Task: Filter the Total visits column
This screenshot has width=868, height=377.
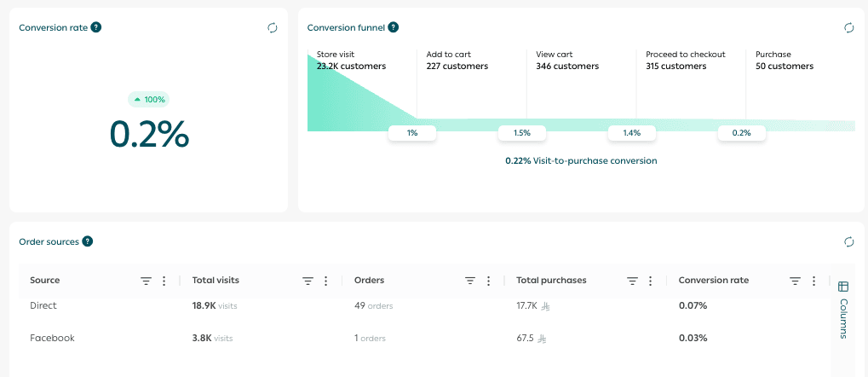Action: 308,281
